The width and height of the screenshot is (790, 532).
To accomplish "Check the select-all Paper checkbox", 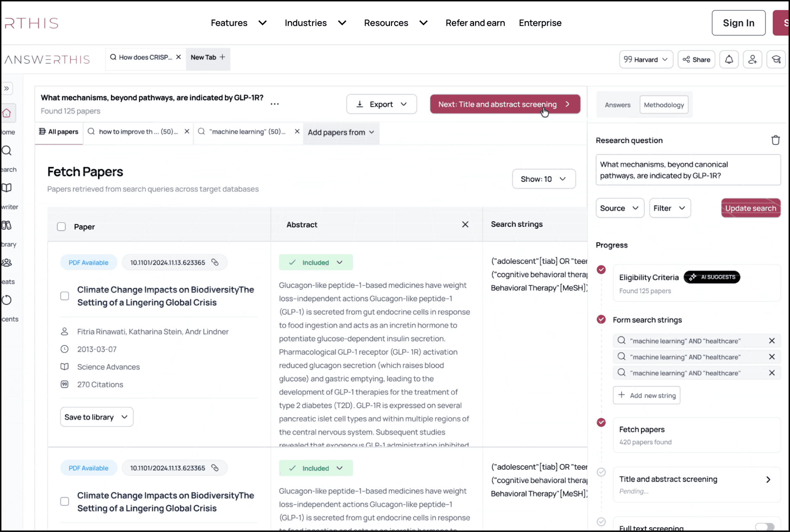I will click(x=61, y=227).
